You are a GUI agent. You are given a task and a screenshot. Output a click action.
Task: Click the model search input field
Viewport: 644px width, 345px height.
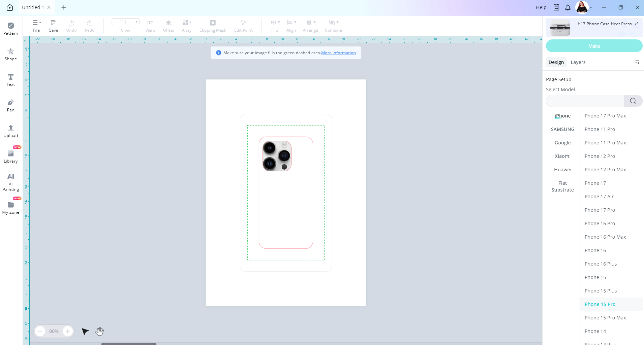pyautogui.click(x=585, y=101)
